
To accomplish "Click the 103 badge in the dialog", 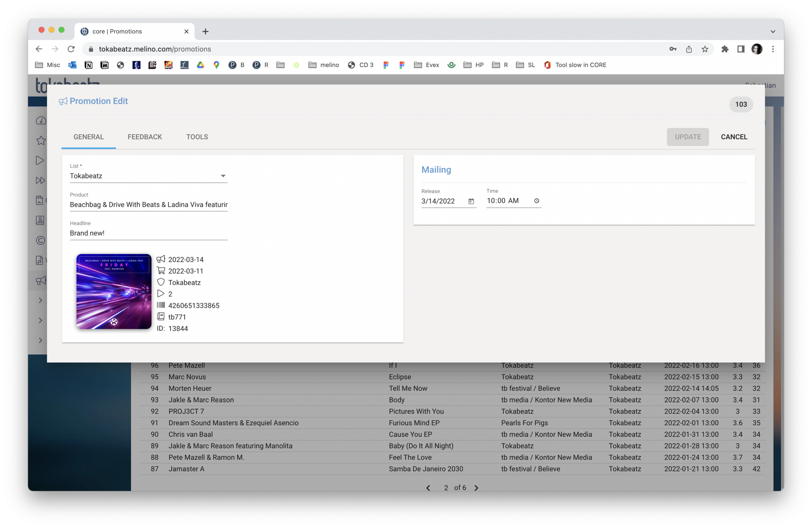I will pos(741,104).
